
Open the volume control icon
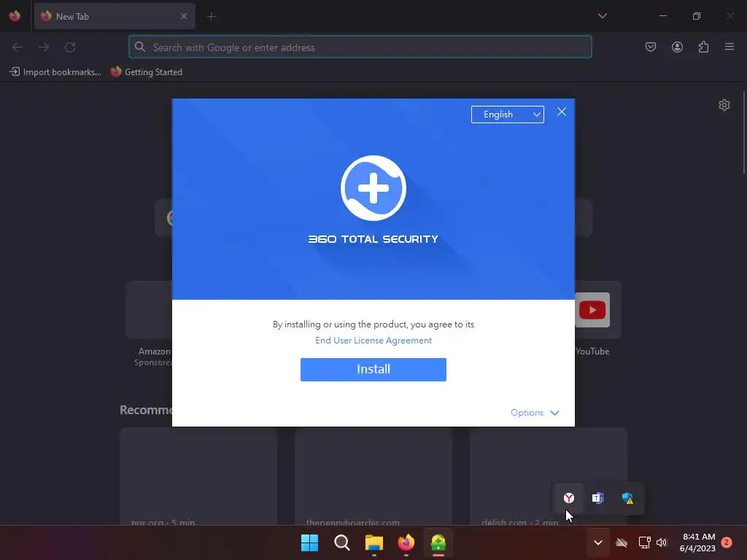(662, 542)
